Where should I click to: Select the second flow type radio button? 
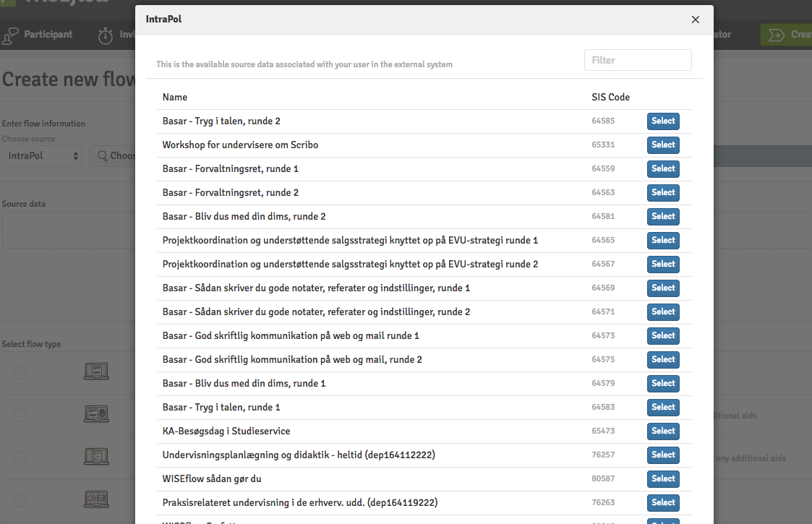point(20,415)
